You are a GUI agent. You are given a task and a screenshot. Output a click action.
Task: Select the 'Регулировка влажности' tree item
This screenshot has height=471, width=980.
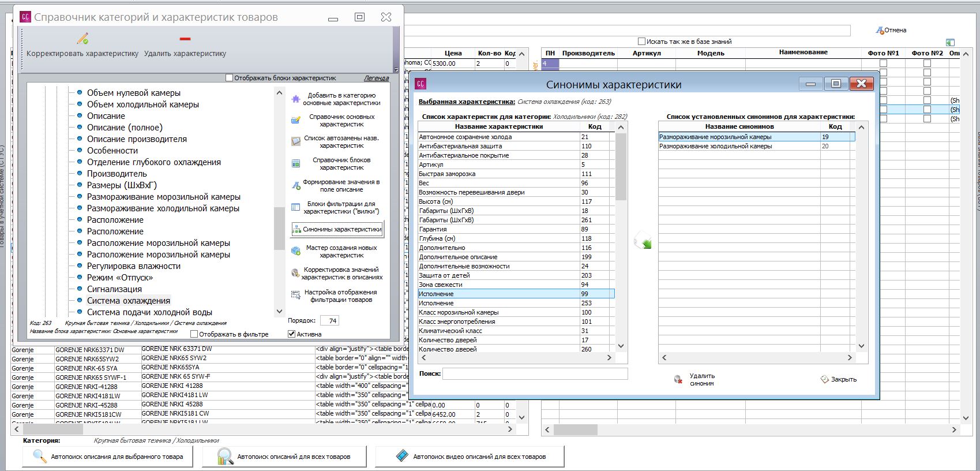[134, 266]
